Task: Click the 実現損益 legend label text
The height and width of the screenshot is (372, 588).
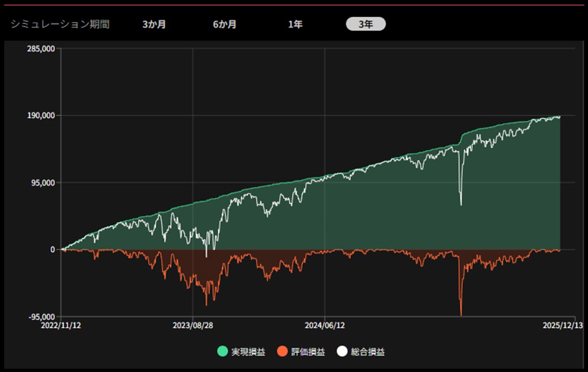Action: 248,352
